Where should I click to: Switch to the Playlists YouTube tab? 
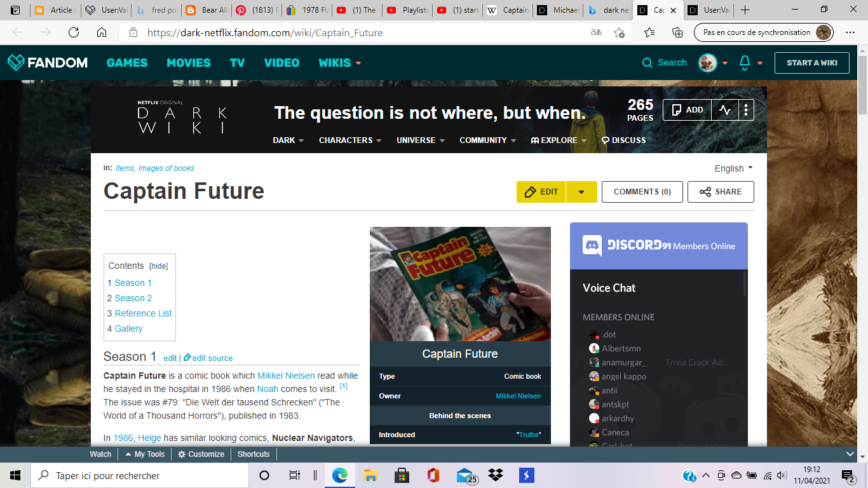point(407,10)
